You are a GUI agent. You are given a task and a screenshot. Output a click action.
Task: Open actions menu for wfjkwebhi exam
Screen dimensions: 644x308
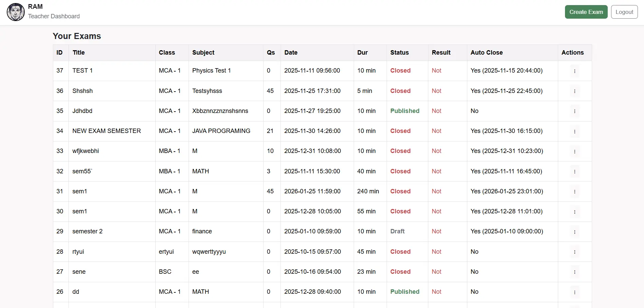point(574,151)
